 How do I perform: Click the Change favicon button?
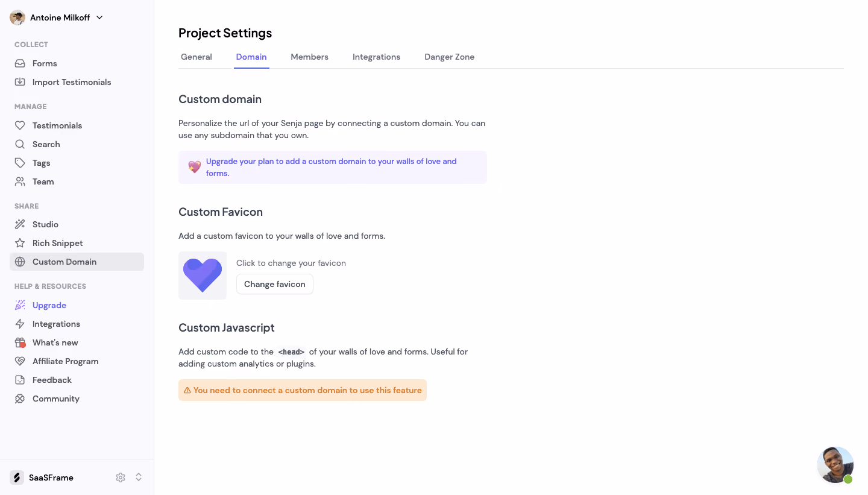pyautogui.click(x=275, y=284)
